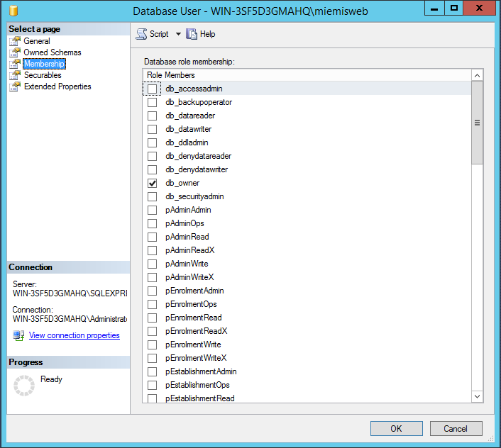This screenshot has height=448, width=501.
Task: Check the db_accessadmin role checkbox
Action: (152, 89)
